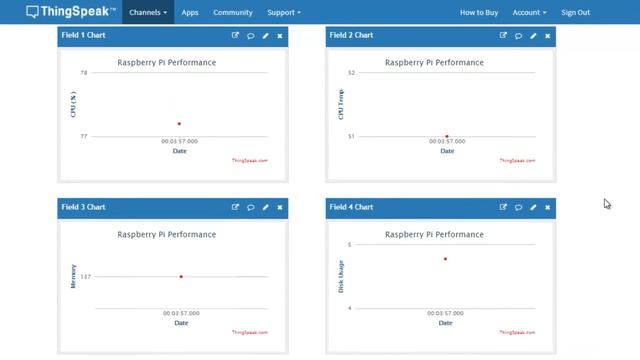Edit Field 2 Chart with pencil icon
The image size is (640, 360).
tap(533, 36)
